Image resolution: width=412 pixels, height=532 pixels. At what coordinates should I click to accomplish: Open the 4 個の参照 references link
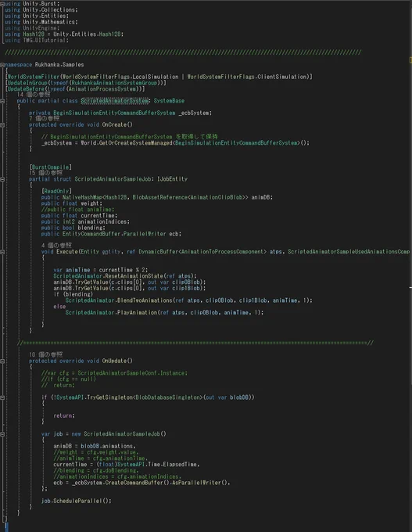(56, 246)
